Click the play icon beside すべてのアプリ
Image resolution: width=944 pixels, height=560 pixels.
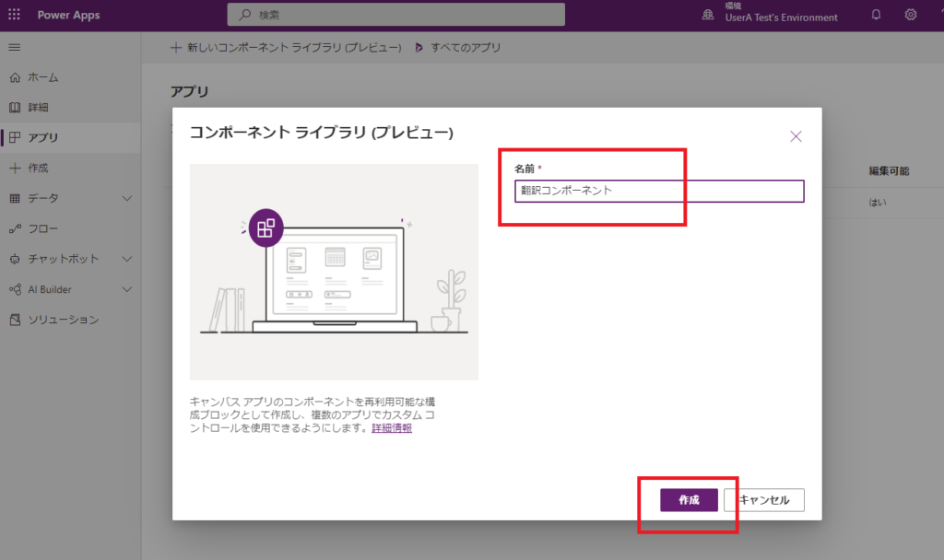click(419, 48)
